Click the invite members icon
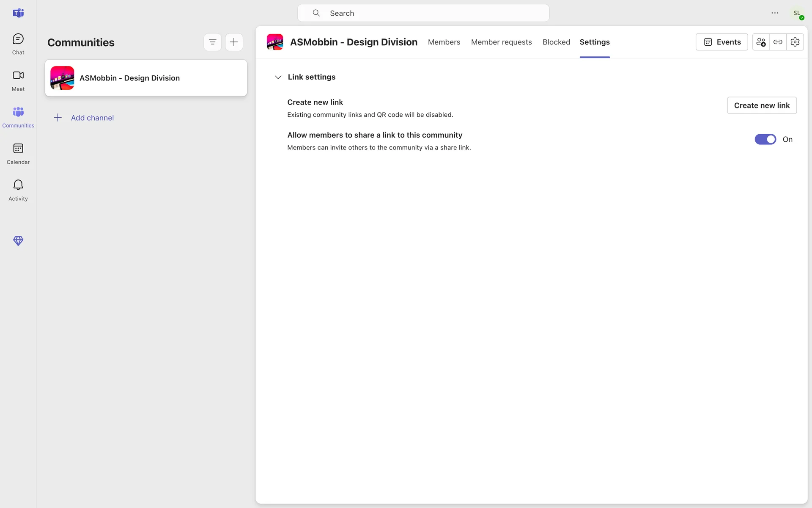The image size is (812, 508). tap(760, 42)
